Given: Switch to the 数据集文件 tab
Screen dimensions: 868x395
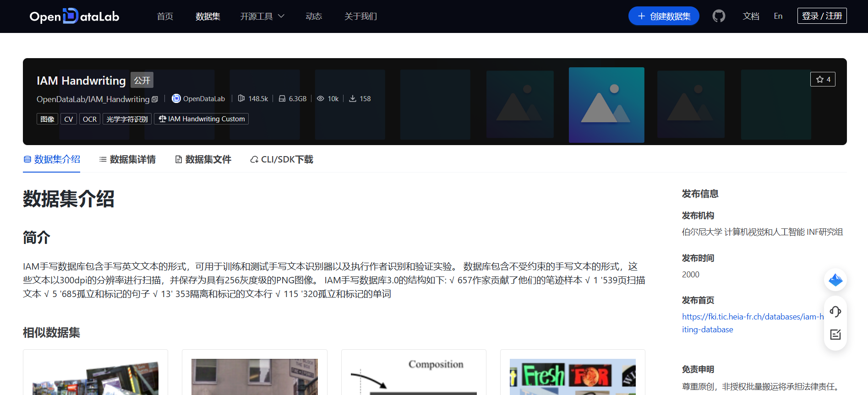Looking at the screenshot, I should pos(203,159).
